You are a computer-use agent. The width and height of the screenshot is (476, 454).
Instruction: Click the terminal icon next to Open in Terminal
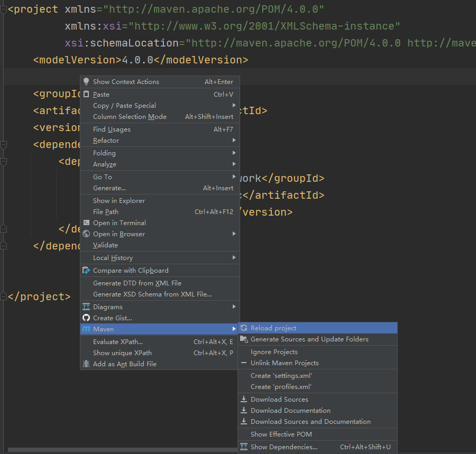pos(86,223)
